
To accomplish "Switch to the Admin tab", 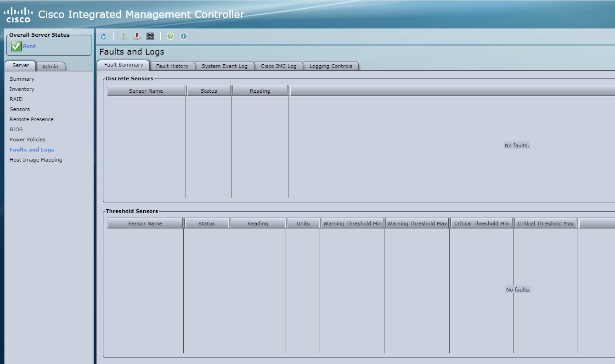I will [51, 67].
